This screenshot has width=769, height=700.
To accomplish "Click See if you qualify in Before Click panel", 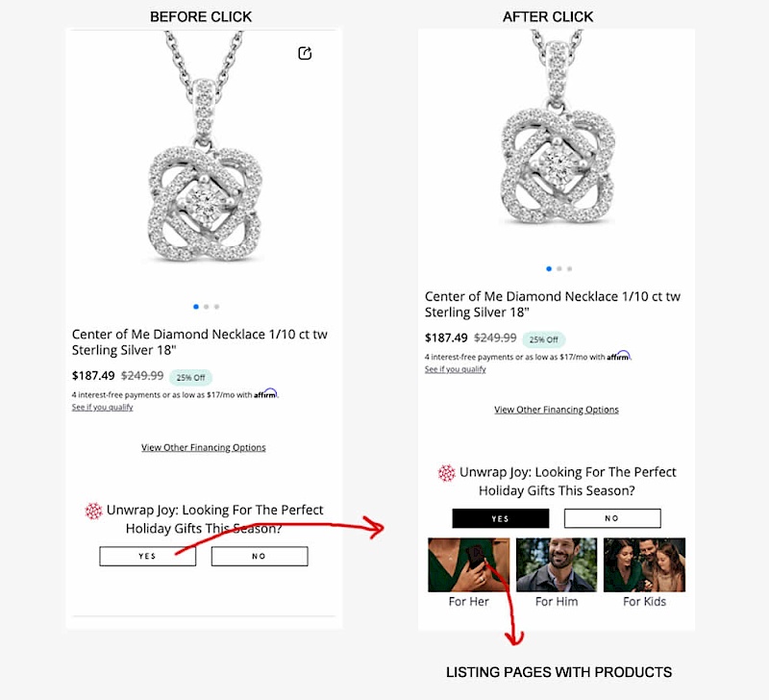I will tap(102, 407).
